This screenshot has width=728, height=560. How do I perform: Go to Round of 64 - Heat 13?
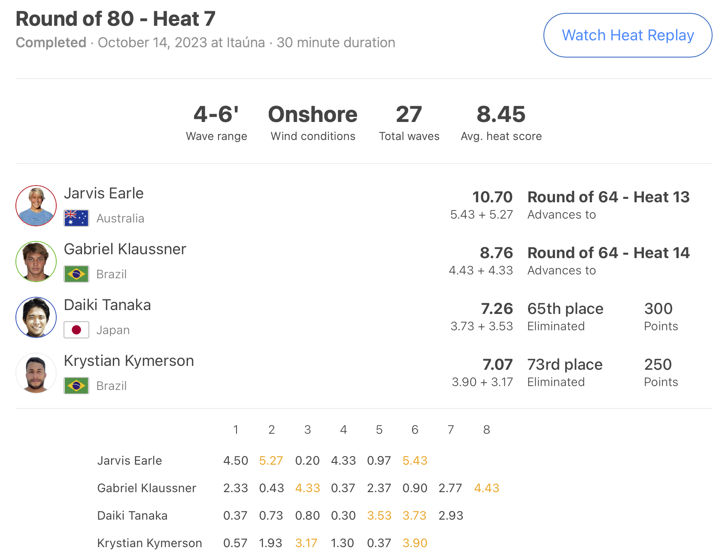tap(608, 197)
